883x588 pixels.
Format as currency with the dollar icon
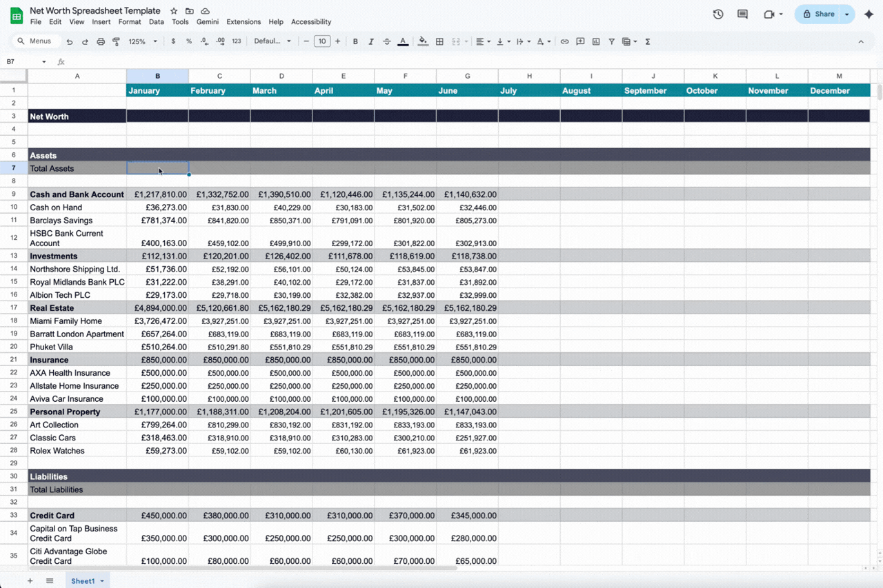[173, 41]
